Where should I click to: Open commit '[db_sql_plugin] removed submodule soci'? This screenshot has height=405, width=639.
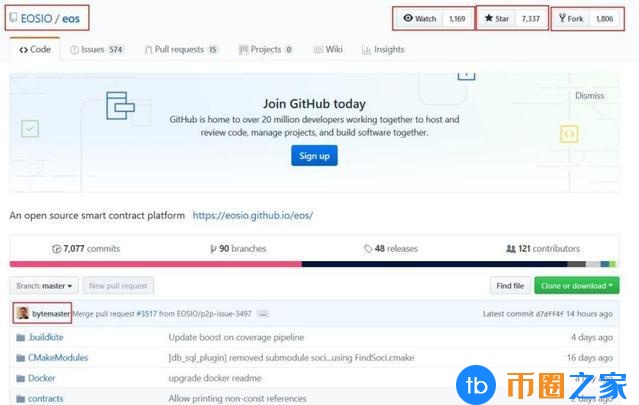coord(291,358)
